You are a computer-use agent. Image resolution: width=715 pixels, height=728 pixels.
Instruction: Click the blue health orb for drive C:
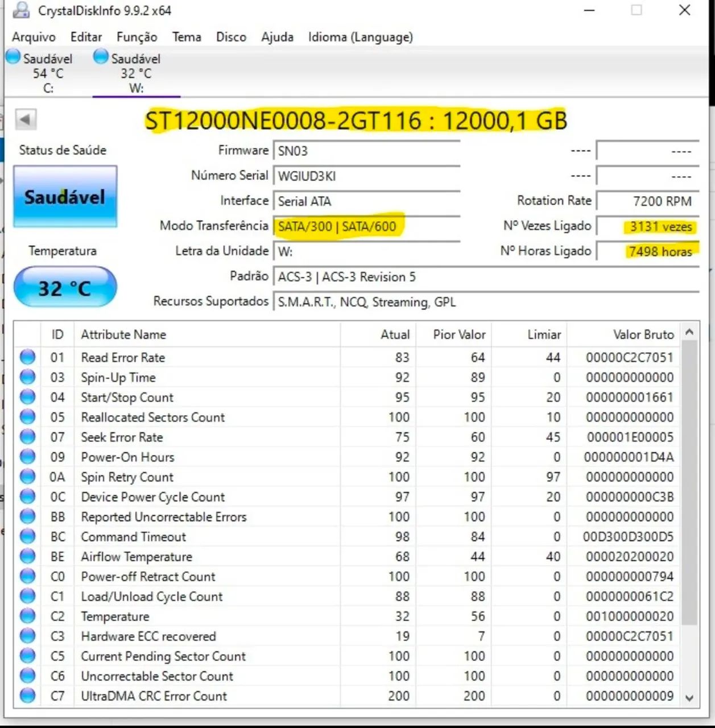13,57
